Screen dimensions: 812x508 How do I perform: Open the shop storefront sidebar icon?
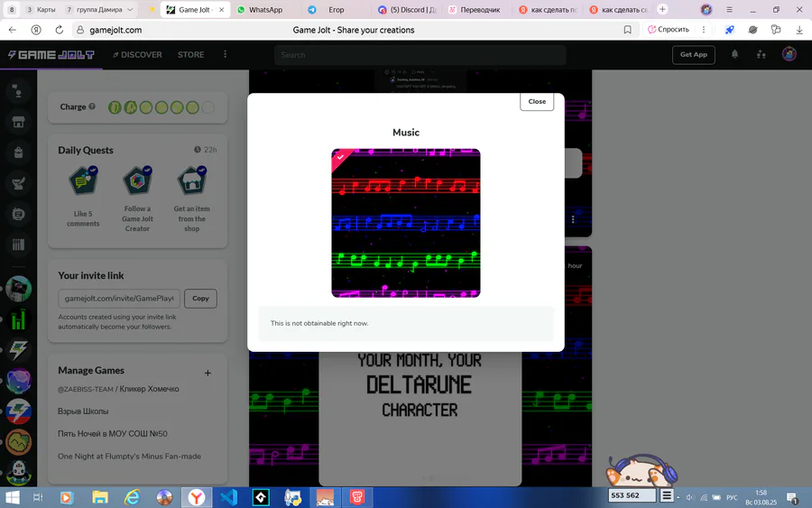point(18,122)
